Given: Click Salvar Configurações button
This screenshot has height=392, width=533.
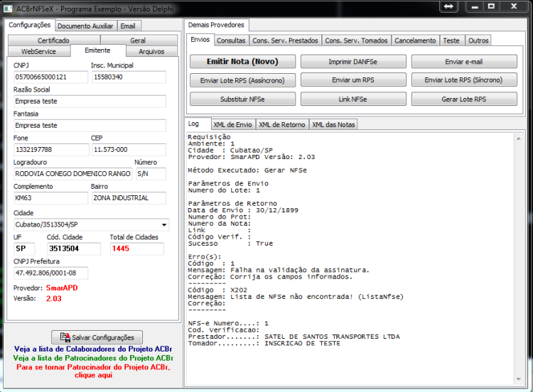Looking at the screenshot, I should click(x=97, y=337).
